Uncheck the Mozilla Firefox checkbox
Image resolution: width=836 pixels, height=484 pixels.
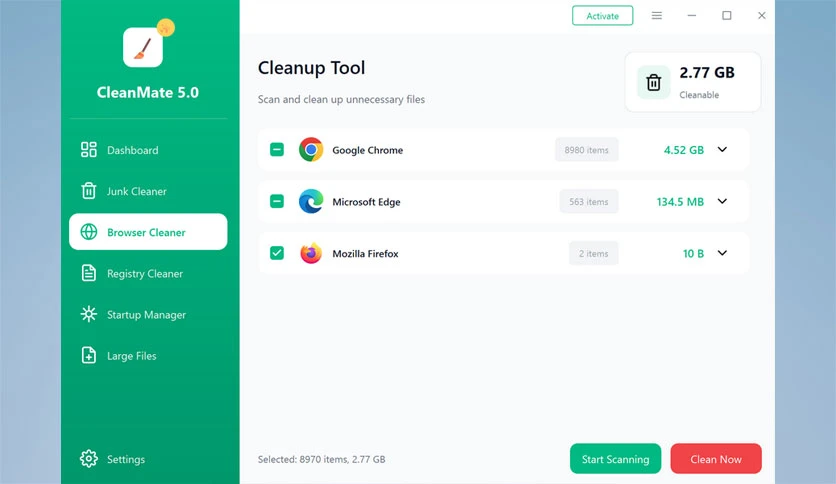pyautogui.click(x=277, y=253)
